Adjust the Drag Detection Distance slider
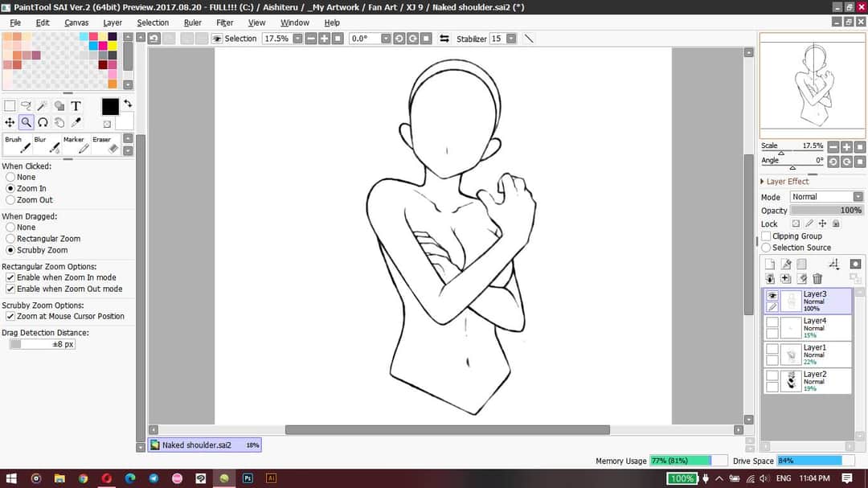Screen dimensions: 868x488 point(42,344)
